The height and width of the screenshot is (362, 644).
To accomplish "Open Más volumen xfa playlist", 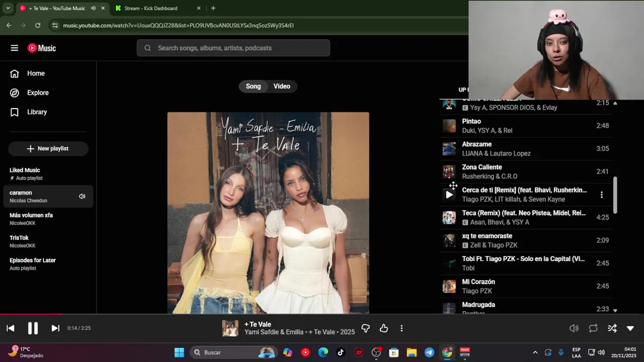I will click(48, 219).
